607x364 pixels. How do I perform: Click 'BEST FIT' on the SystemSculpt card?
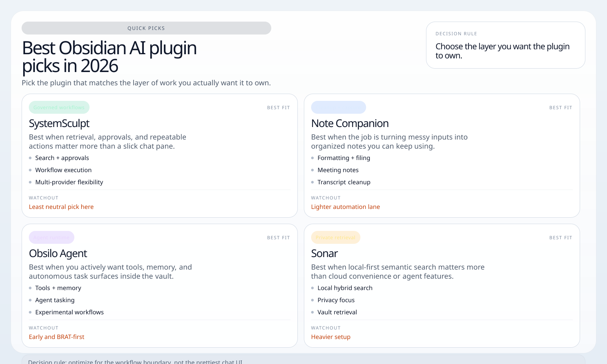point(278,107)
